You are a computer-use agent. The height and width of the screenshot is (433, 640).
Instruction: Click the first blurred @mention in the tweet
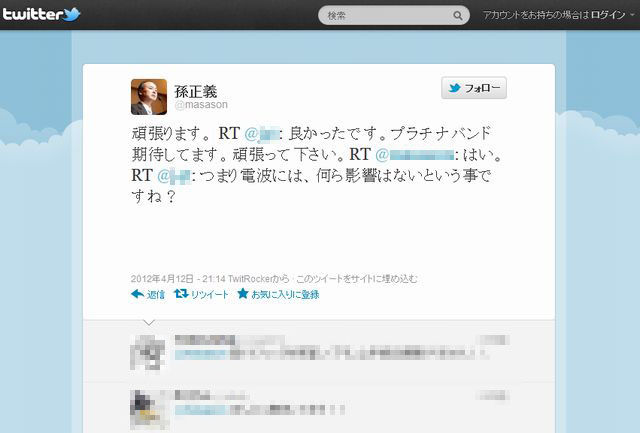click(x=262, y=133)
